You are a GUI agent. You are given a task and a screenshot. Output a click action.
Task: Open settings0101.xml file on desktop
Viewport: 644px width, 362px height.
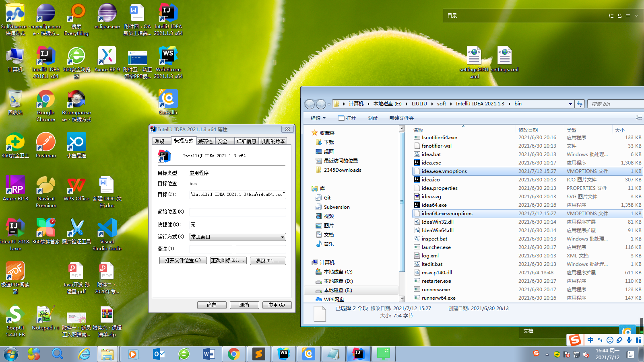pos(474,62)
